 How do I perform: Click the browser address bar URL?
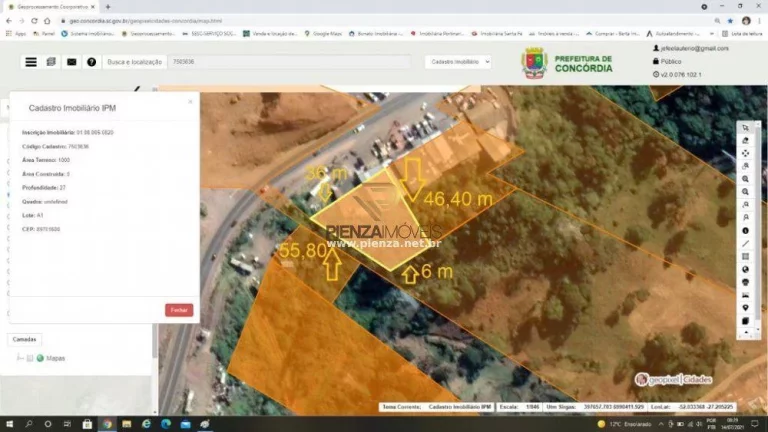pyautogui.click(x=145, y=21)
